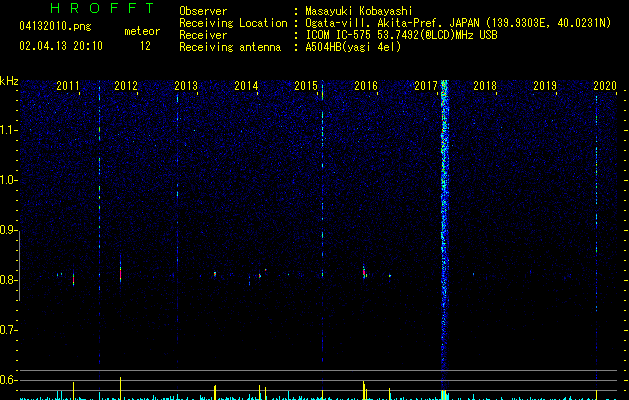
Task: Click observer name Masayuki Kobayashi
Action: (359, 11)
